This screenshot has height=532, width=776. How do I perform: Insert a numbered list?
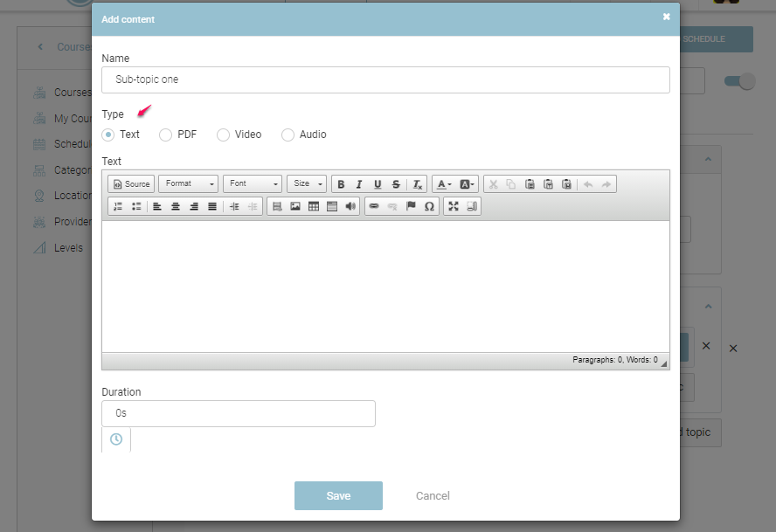coord(118,207)
